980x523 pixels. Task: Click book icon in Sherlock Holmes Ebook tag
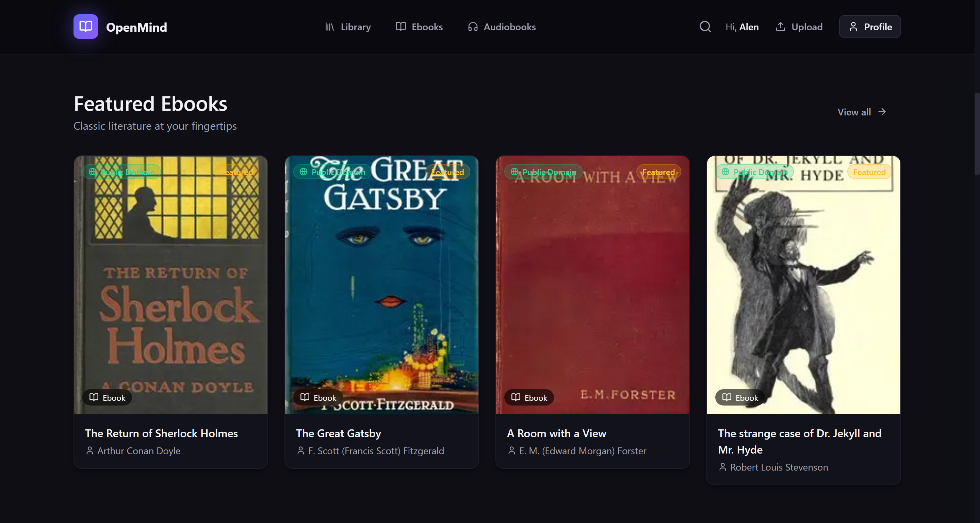point(94,397)
